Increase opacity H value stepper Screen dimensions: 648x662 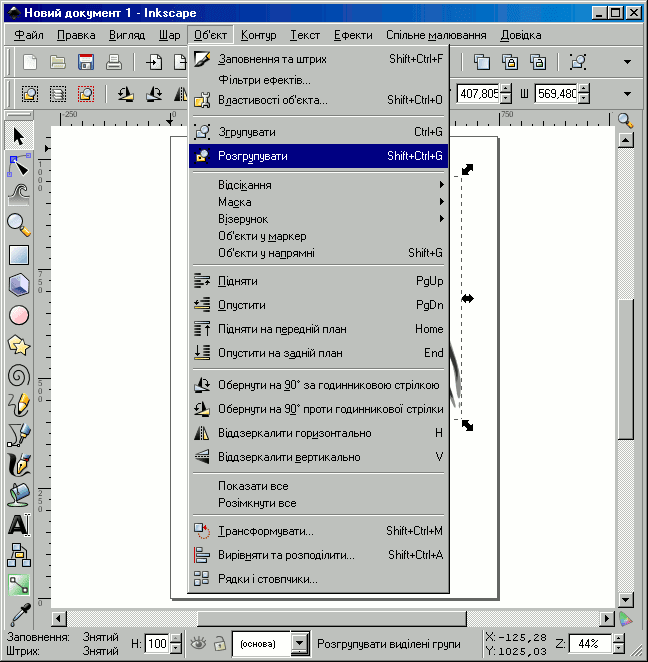[177, 638]
